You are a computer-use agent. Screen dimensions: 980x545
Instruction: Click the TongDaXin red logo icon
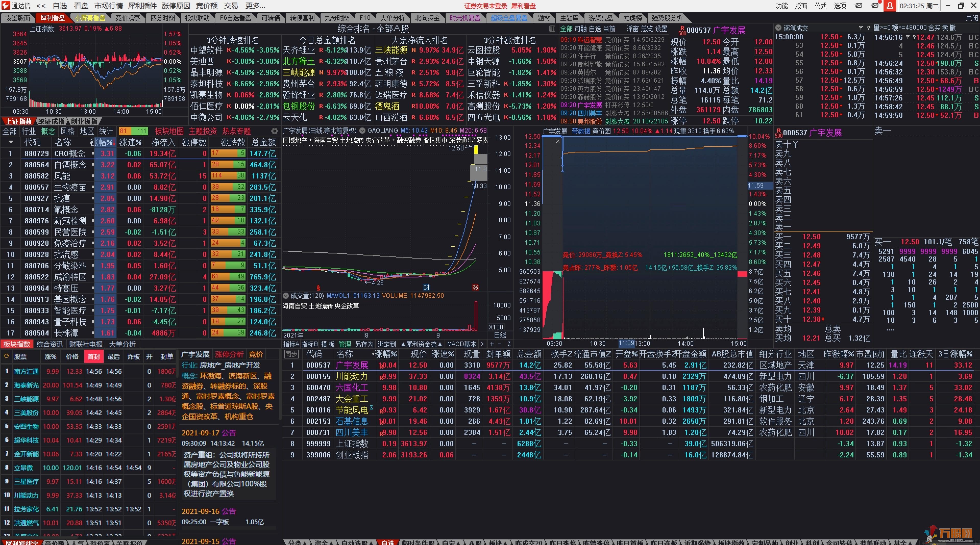tap(5, 5)
